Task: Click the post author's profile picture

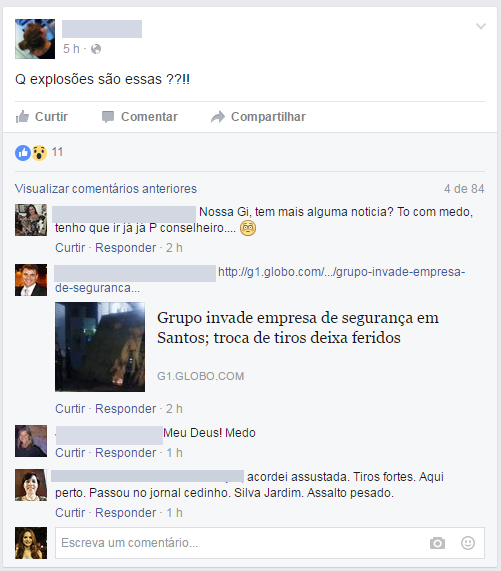Action: (35, 39)
